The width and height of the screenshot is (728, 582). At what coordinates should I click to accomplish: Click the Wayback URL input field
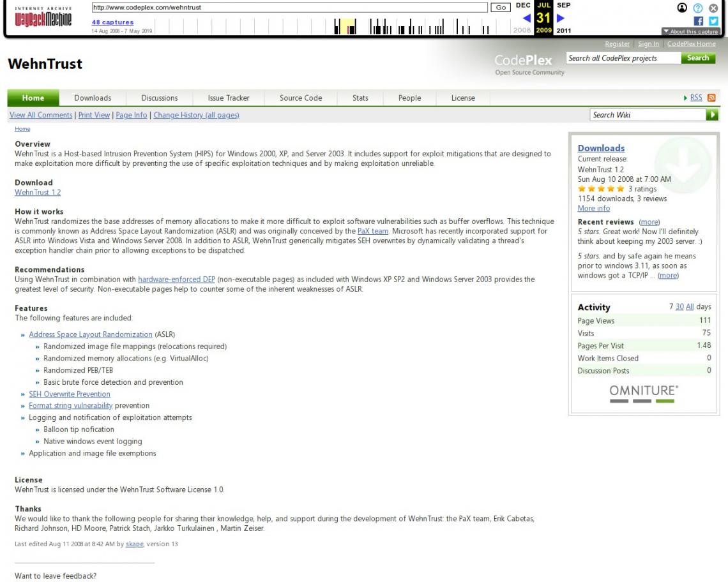pos(290,8)
